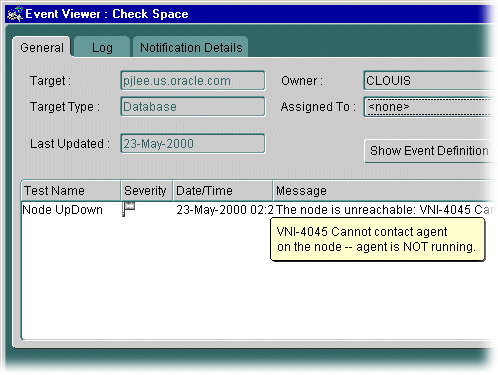Image resolution: width=498 pixels, height=375 pixels.
Task: Open the Notification Details tab
Action: coord(191,48)
